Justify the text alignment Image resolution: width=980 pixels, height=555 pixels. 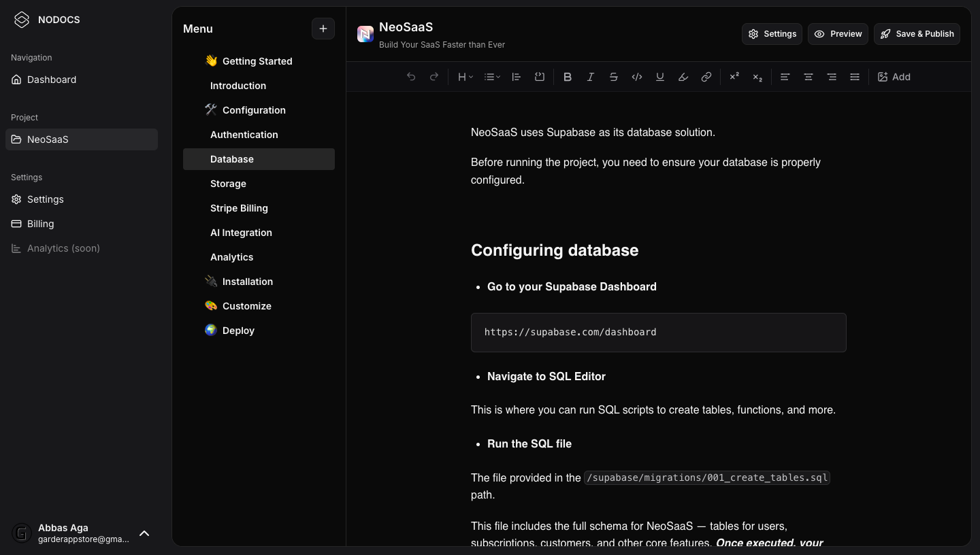[x=855, y=77]
